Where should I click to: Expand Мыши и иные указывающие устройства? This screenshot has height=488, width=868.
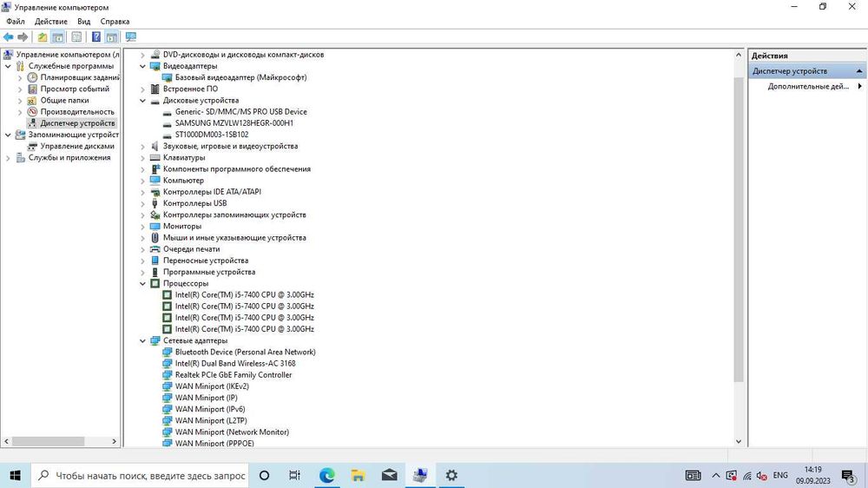point(143,238)
